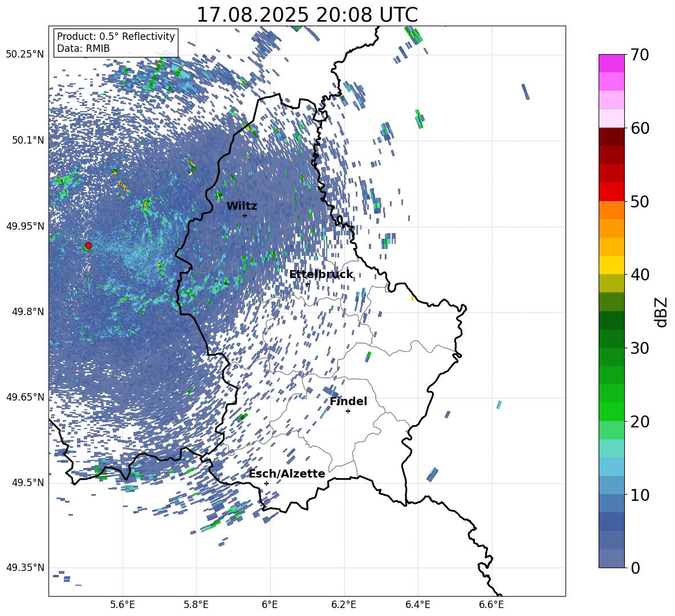This screenshot has width=675, height=616.
Task: Click the red radar site marker
Action: point(88,245)
